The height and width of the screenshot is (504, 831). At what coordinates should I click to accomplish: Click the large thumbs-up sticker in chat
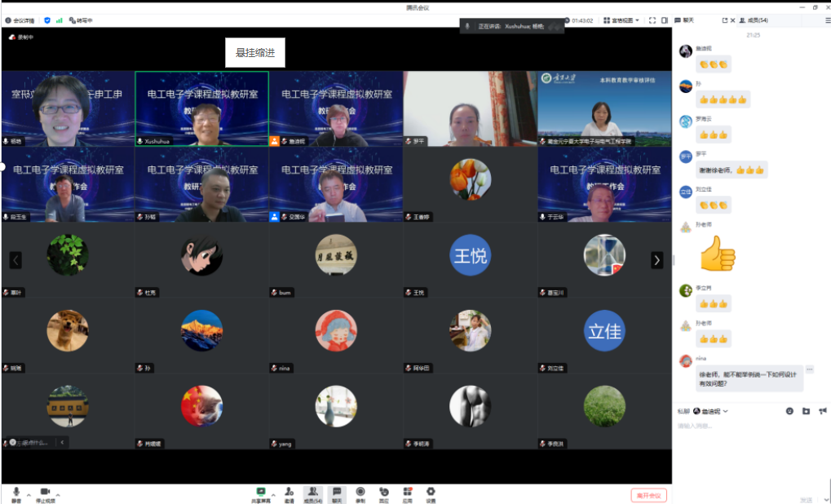click(x=718, y=254)
